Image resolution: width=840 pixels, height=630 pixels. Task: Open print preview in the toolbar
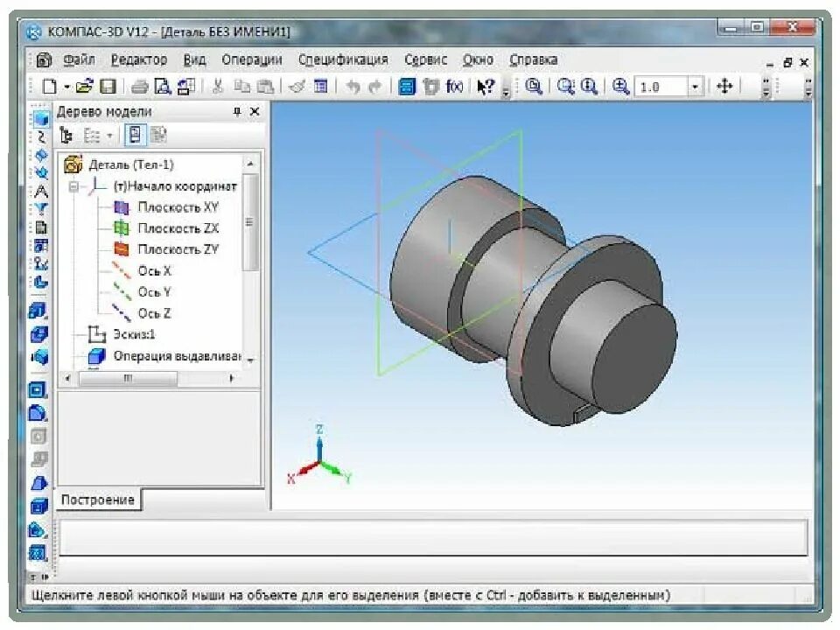tap(163, 87)
